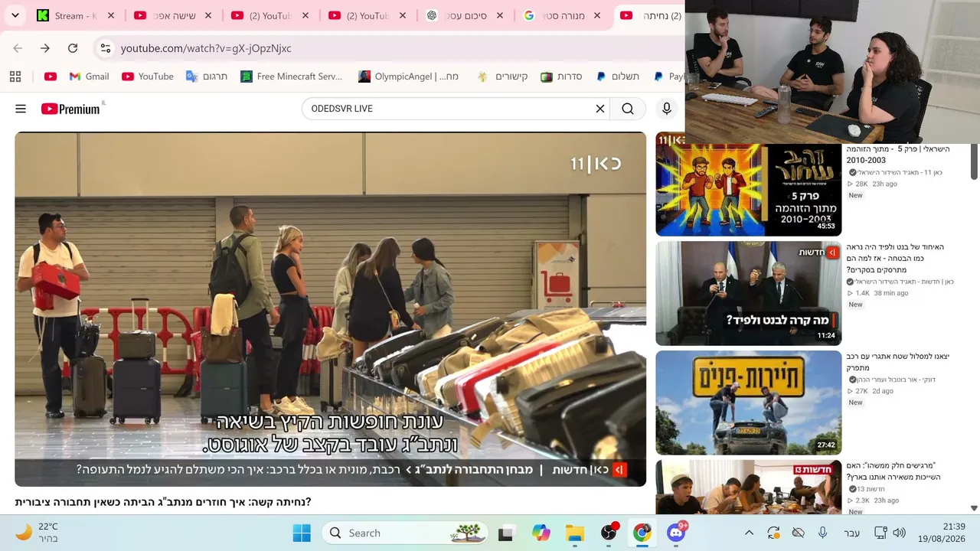This screenshot has width=980, height=551.
Task: Click the microphone tray icon
Action: [x=822, y=533]
